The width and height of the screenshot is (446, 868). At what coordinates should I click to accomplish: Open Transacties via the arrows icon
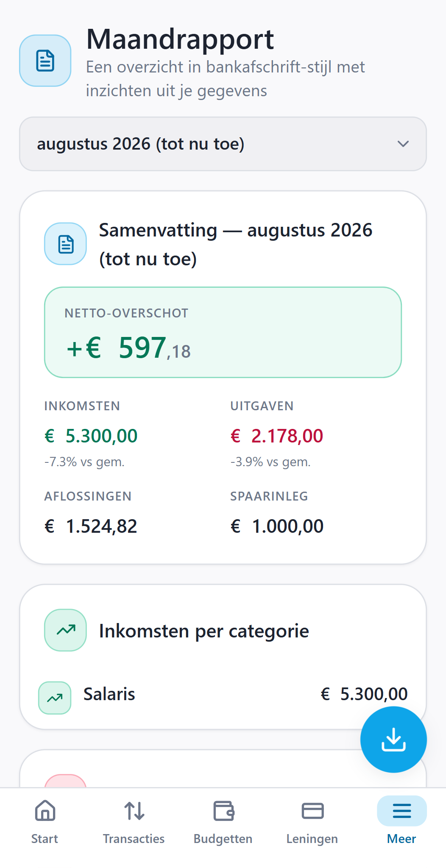[134, 811]
